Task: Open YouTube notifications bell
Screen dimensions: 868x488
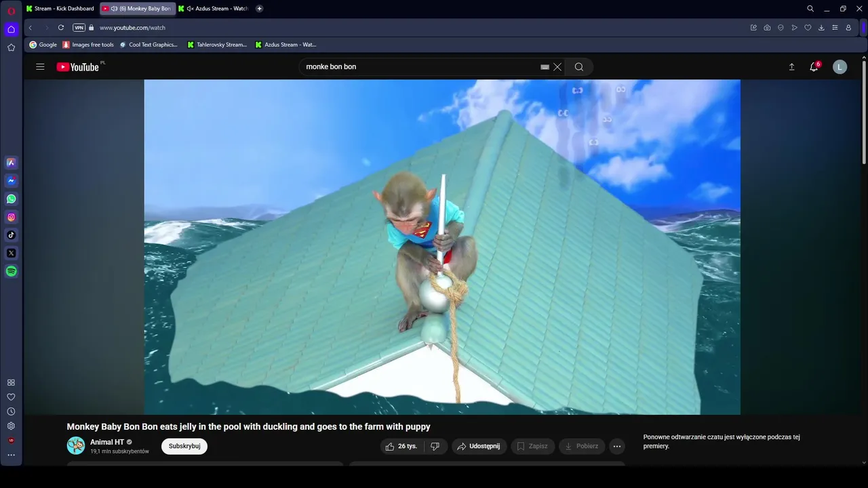Action: pyautogui.click(x=814, y=66)
